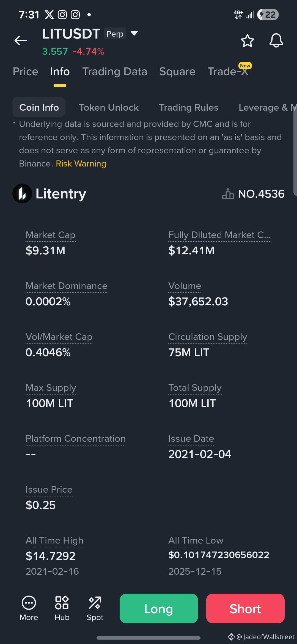
Task: Add LITUSDT to favorites with star icon
Action: [x=247, y=41]
